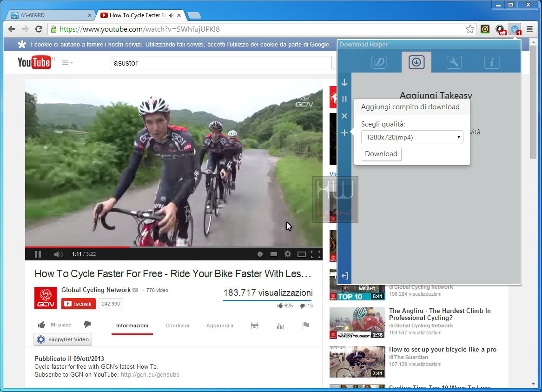The image size is (542, 392).
Task: Reload the YouTube page
Action: 39,29
